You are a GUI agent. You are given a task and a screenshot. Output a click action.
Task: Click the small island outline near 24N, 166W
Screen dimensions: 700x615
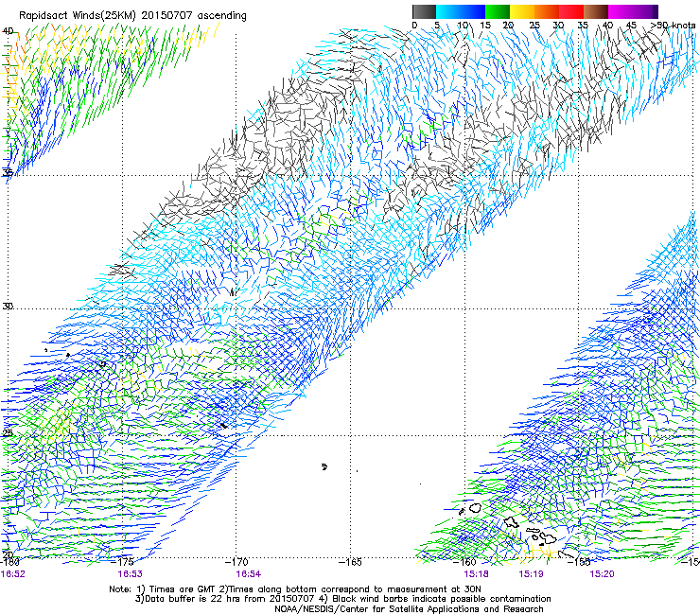click(324, 467)
